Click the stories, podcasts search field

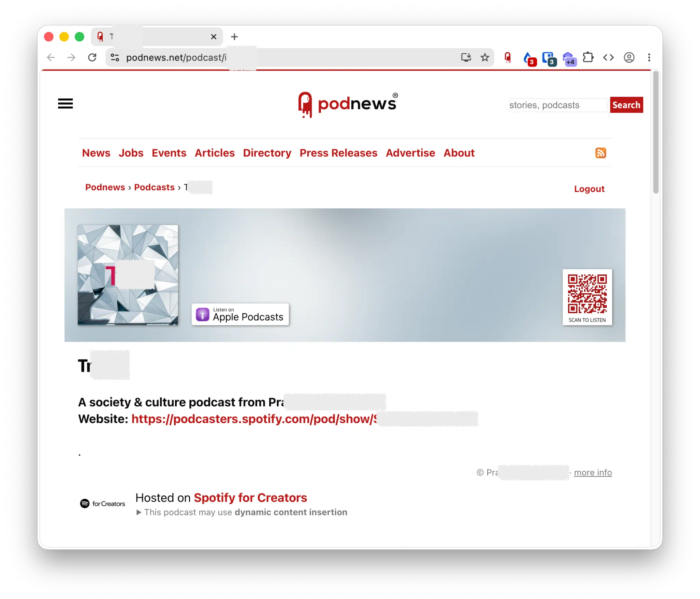click(558, 105)
